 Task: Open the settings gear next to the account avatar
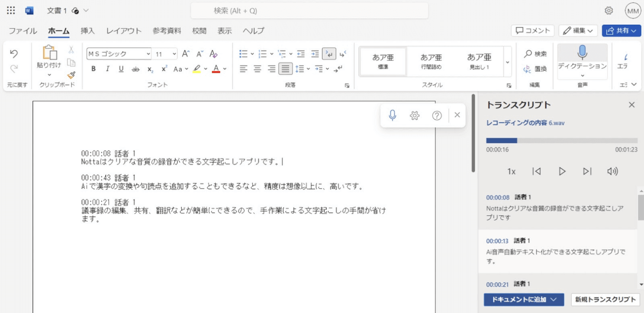[609, 10]
